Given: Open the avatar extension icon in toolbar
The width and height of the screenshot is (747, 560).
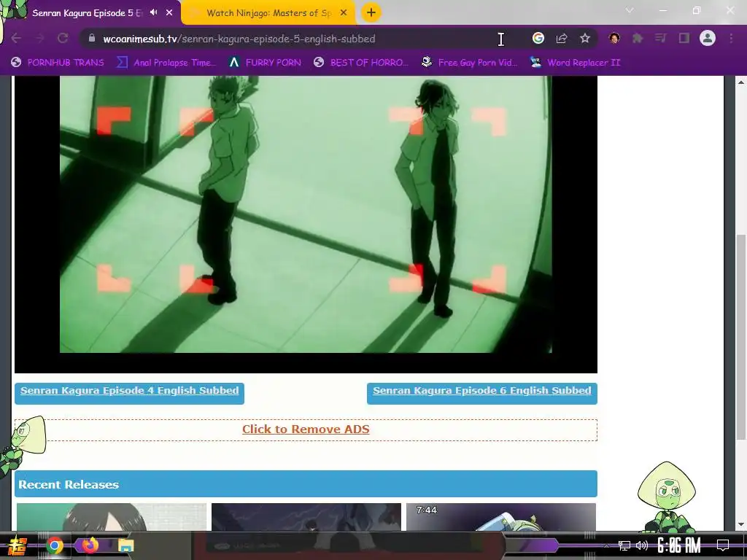Looking at the screenshot, I should [614, 38].
